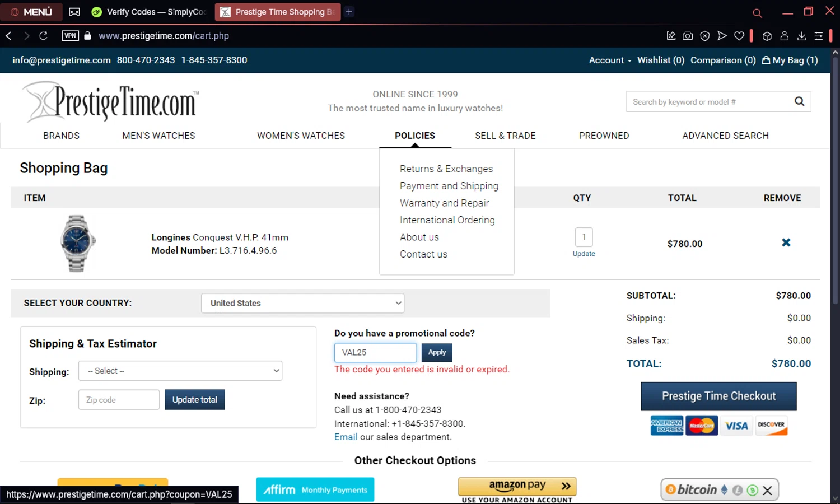Click the ad blocker shield icon
Screen dimensions: 840x504
point(705,36)
